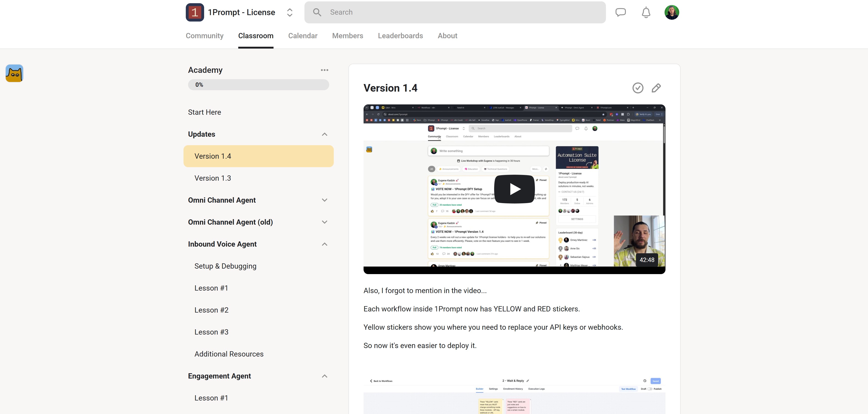Mark lesson complete with checkmark circle
868x414 pixels.
[638, 88]
